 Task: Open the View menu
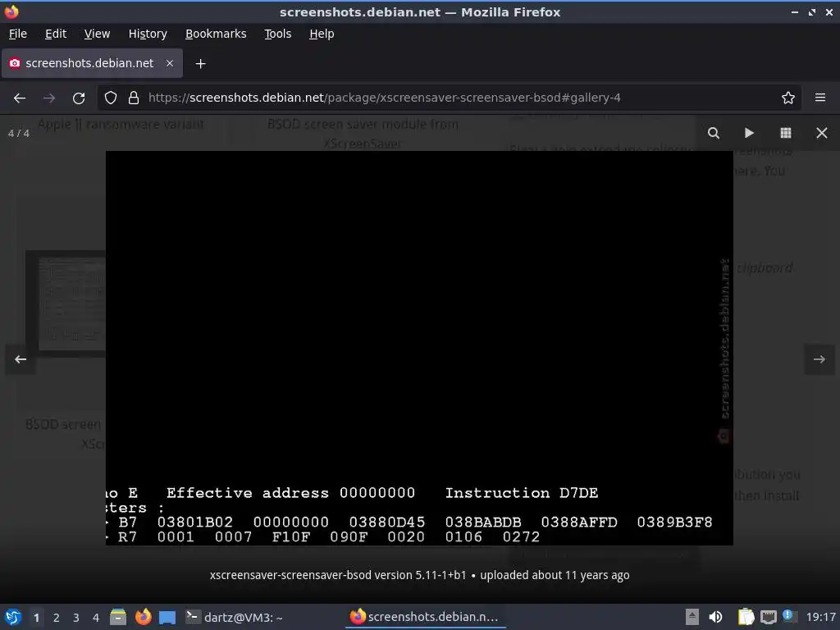click(97, 34)
